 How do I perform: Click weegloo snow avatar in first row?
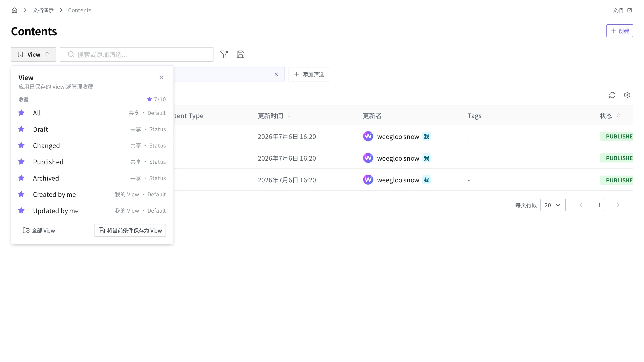[368, 136]
